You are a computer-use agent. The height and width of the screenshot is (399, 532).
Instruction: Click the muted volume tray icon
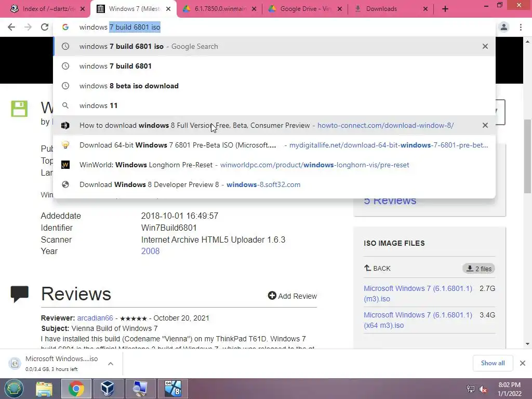483,389
